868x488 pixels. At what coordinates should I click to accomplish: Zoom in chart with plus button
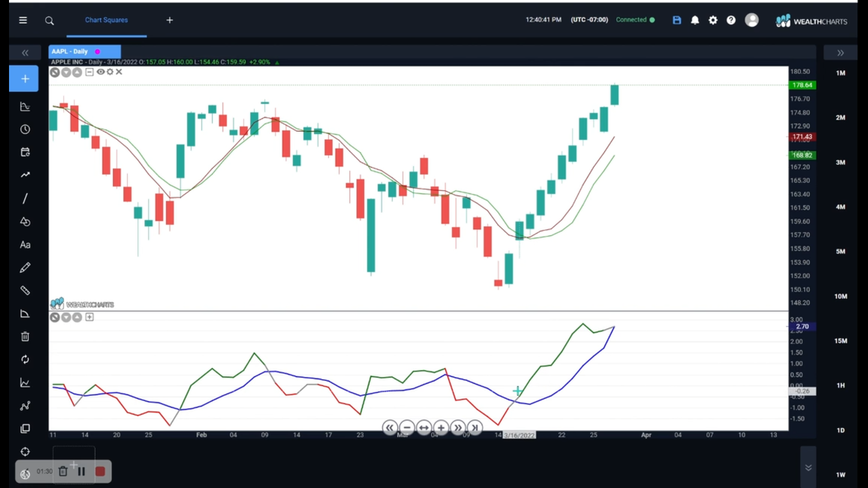[441, 427]
